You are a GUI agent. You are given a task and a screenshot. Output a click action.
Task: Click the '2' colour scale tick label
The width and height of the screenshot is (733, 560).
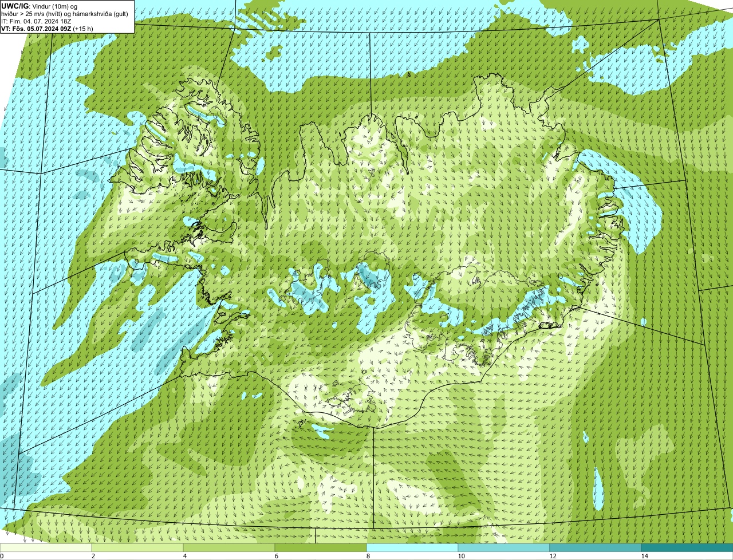tap(93, 556)
